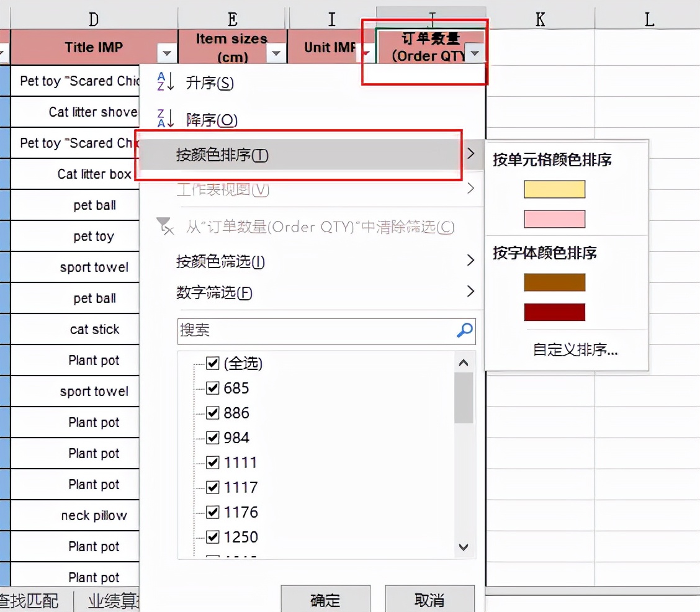Toggle the checkbox for value 1250
The image size is (700, 612).
[x=213, y=537]
